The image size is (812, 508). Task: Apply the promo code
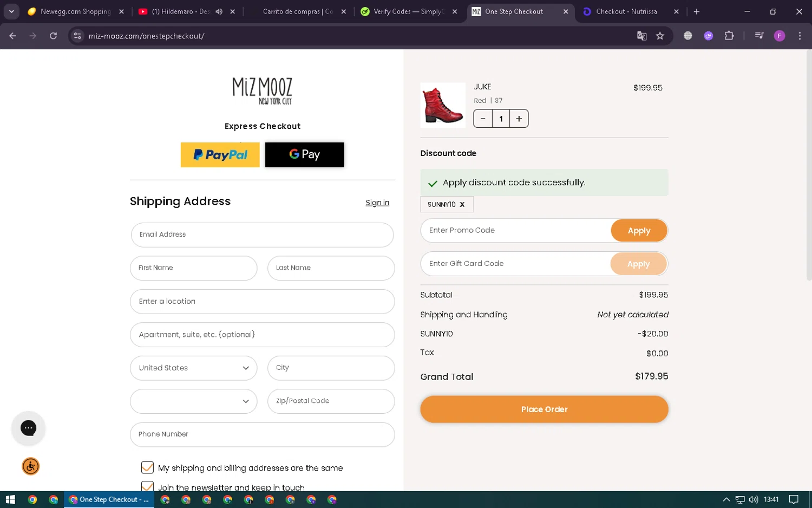pos(639,231)
